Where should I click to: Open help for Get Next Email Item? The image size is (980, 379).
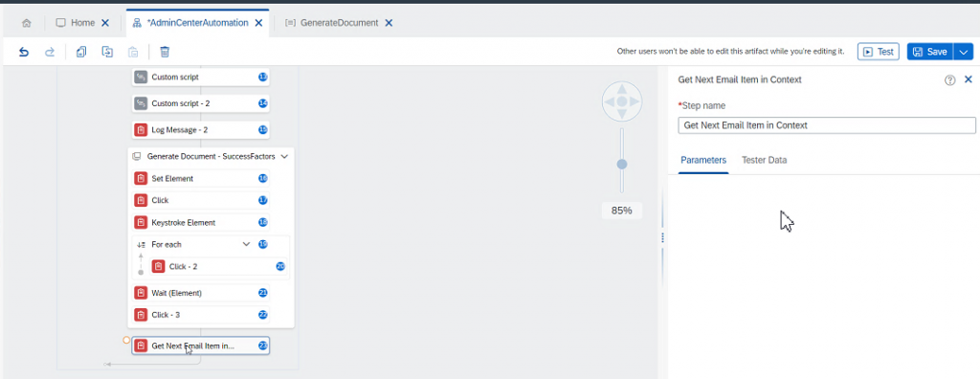tap(950, 80)
